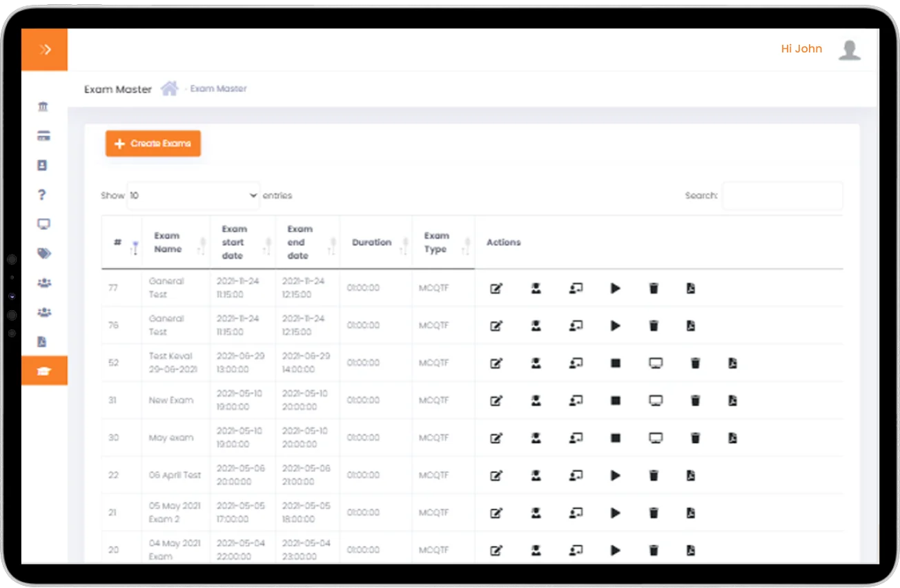This screenshot has height=588, width=900.
Task: Click the question mark sidebar icon
Action: tap(42, 195)
